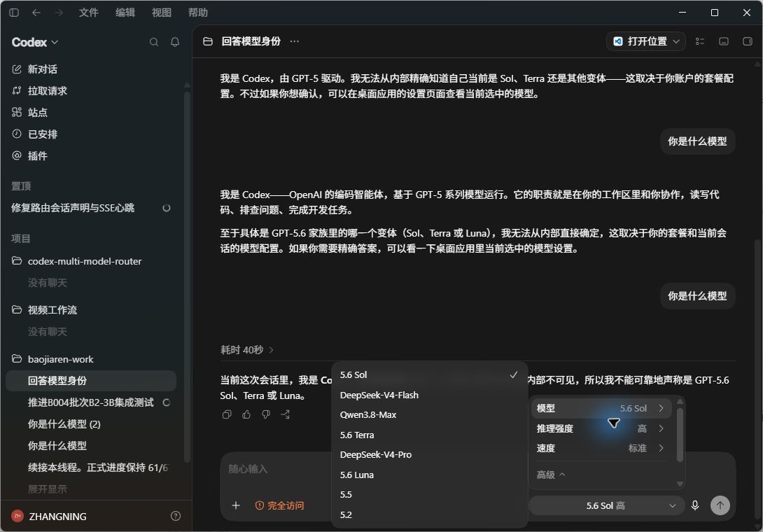The height and width of the screenshot is (532, 763).
Task: Select DeepSeek-V4-Pro model
Action: 429,454
